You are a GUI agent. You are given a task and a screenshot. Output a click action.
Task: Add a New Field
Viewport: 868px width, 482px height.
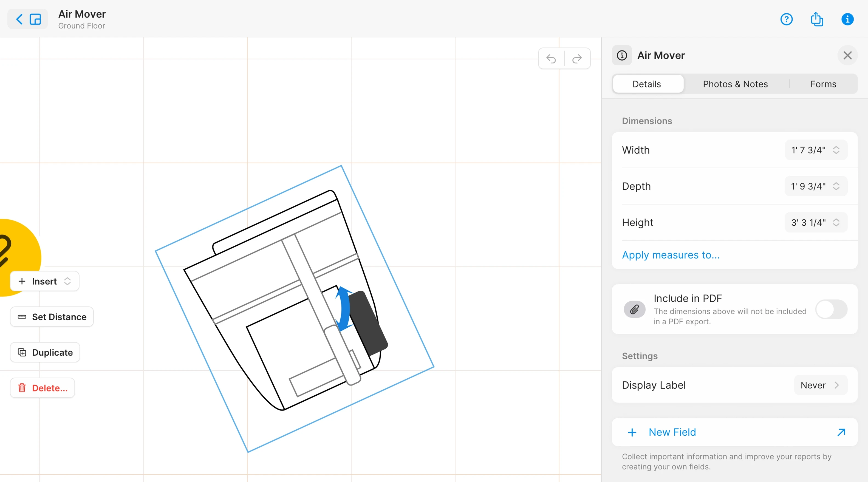point(672,432)
